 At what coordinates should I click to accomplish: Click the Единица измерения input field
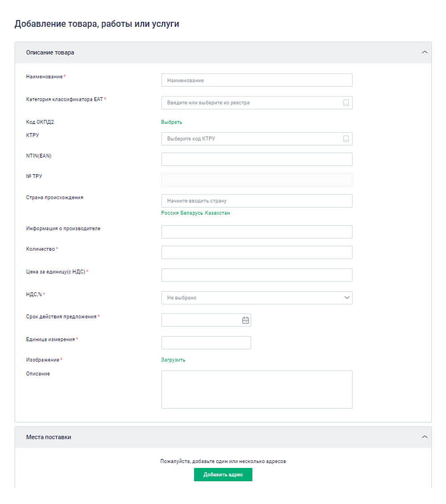tap(206, 343)
